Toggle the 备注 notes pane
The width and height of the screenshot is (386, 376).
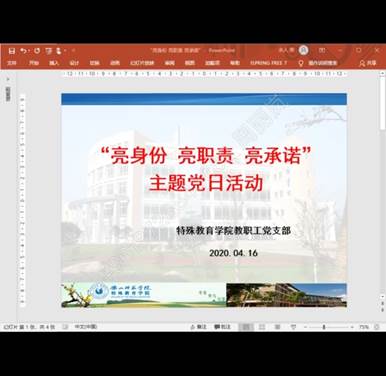[198, 327]
